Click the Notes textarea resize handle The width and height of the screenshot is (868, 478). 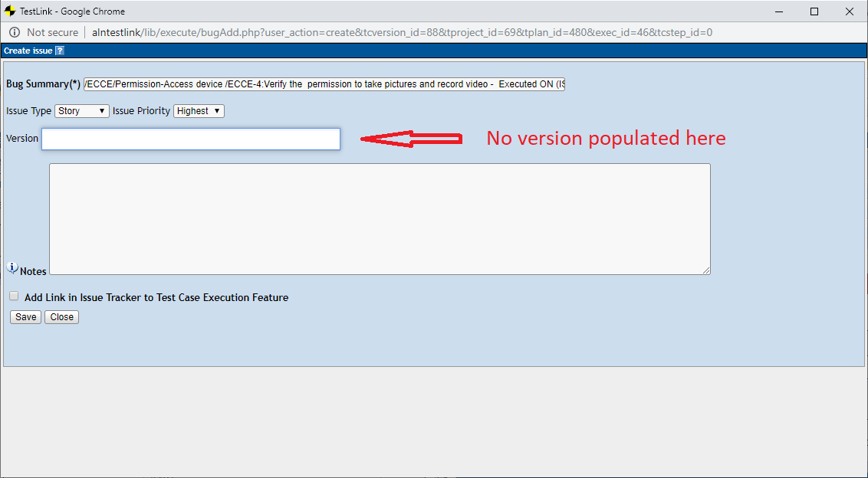[706, 270]
